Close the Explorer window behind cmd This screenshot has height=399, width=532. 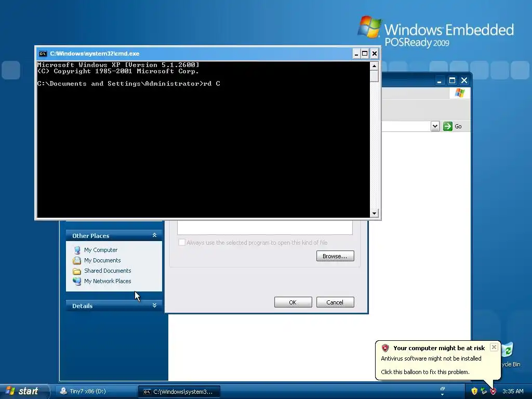464,81
